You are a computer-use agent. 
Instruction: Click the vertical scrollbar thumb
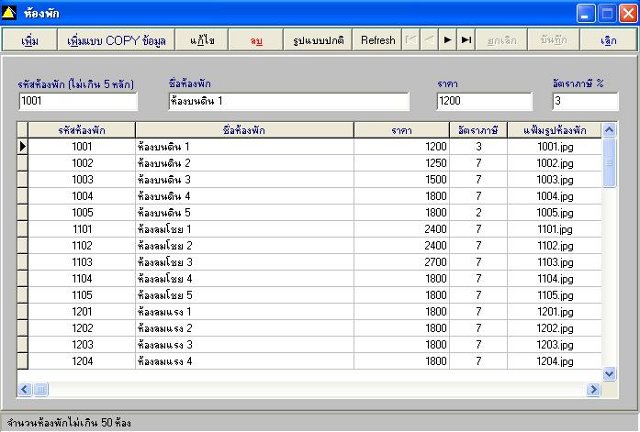[609, 163]
